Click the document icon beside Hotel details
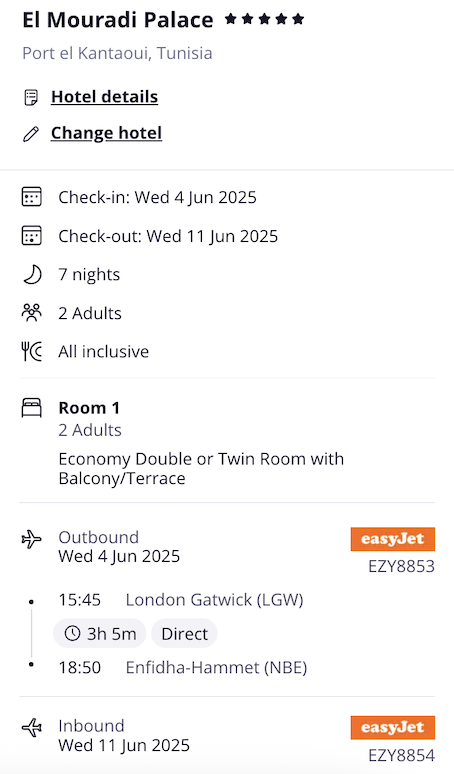The height and width of the screenshot is (774, 454). click(x=31, y=97)
